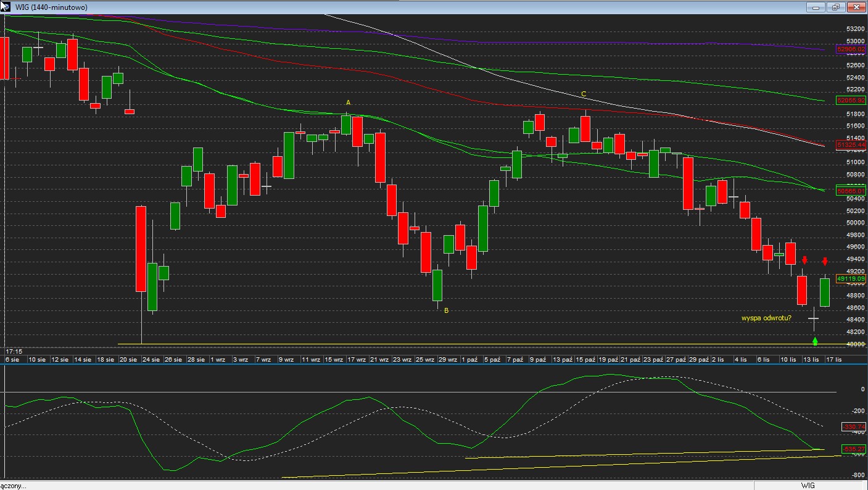
Task: Restore the chart window size
Action: [836, 7]
